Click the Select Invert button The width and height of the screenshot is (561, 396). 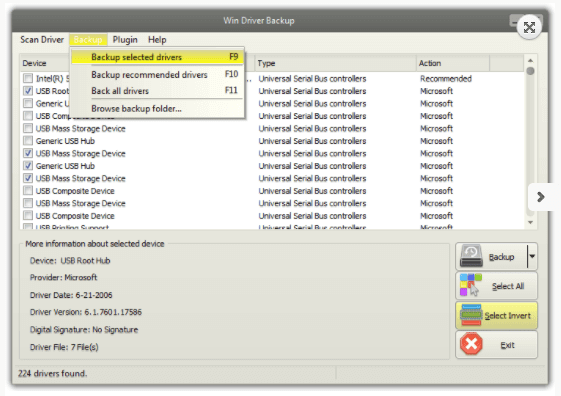(x=496, y=315)
